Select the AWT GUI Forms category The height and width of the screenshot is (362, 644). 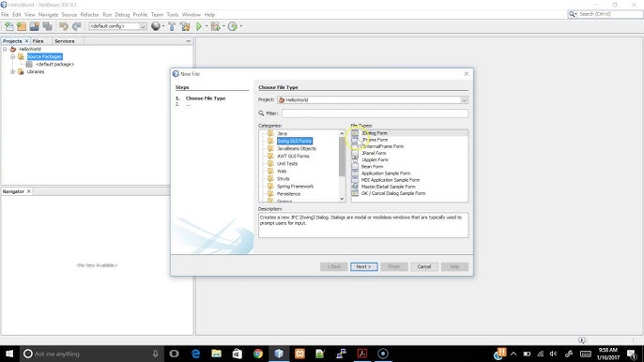293,157
